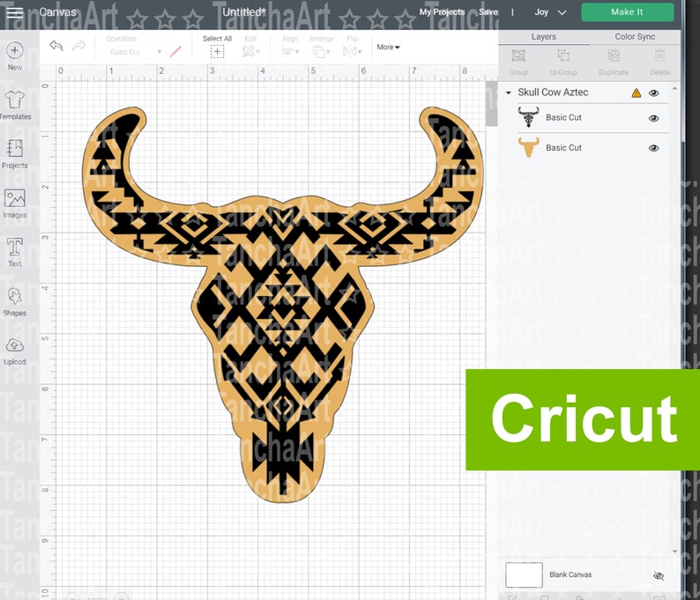Click the layers panel scroll down arrow
Image resolution: width=700 pixels, height=600 pixels.
[674, 552]
